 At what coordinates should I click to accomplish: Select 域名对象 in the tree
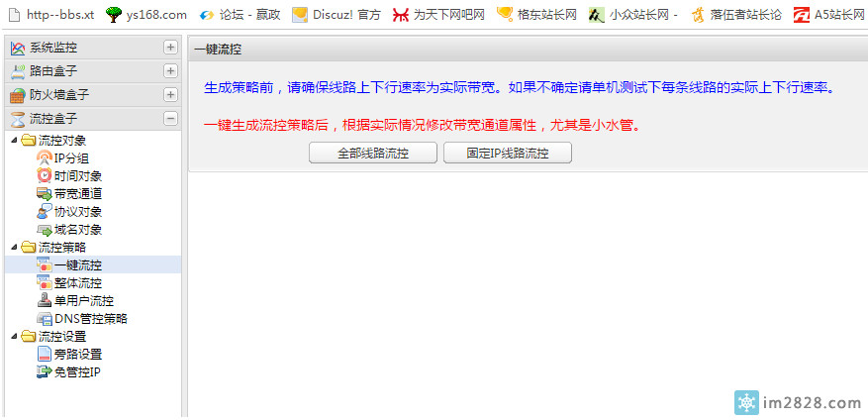click(x=78, y=230)
